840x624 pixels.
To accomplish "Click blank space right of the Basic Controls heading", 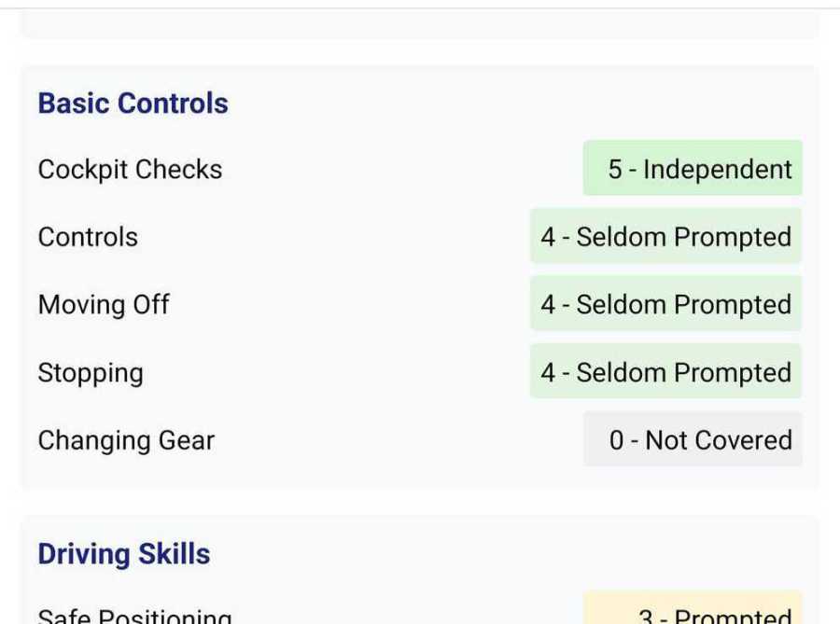I will [x=513, y=103].
